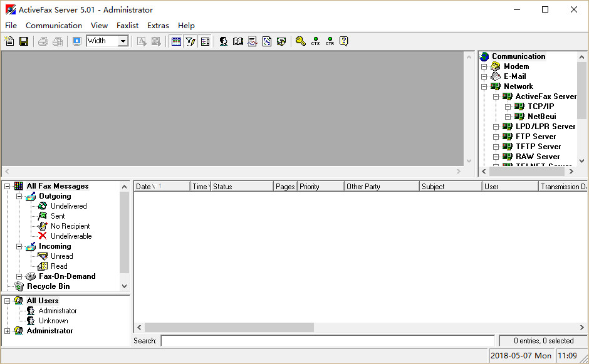
Task: Click the CTR indicator icon
Action: pyautogui.click(x=330, y=41)
